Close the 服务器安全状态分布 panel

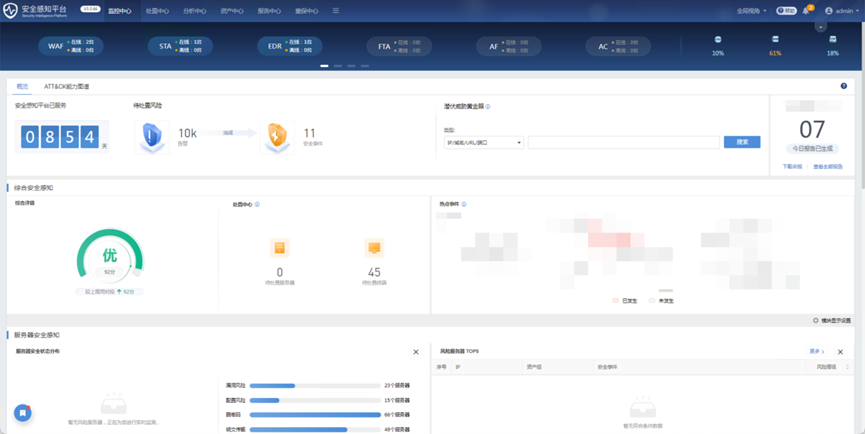(416, 352)
